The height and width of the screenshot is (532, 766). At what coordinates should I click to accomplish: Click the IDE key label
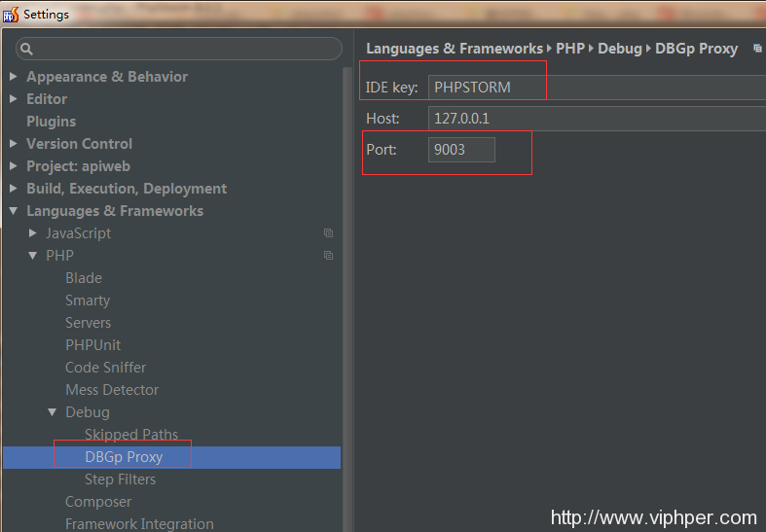tap(392, 88)
